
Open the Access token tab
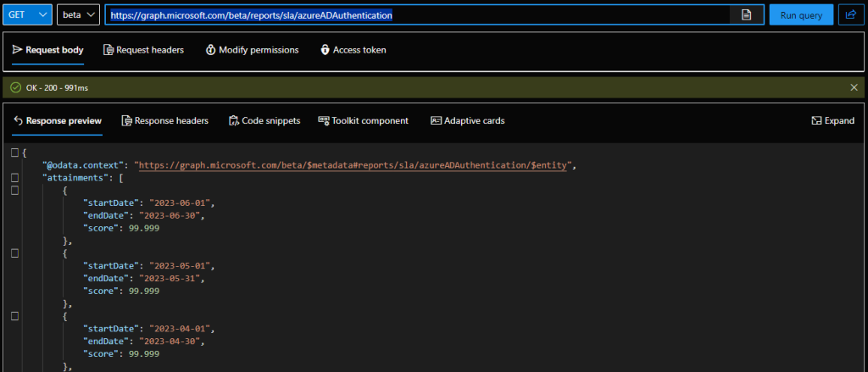353,50
